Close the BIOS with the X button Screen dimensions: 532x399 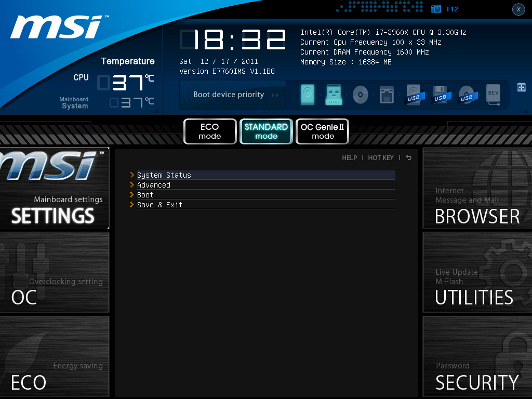point(518,9)
